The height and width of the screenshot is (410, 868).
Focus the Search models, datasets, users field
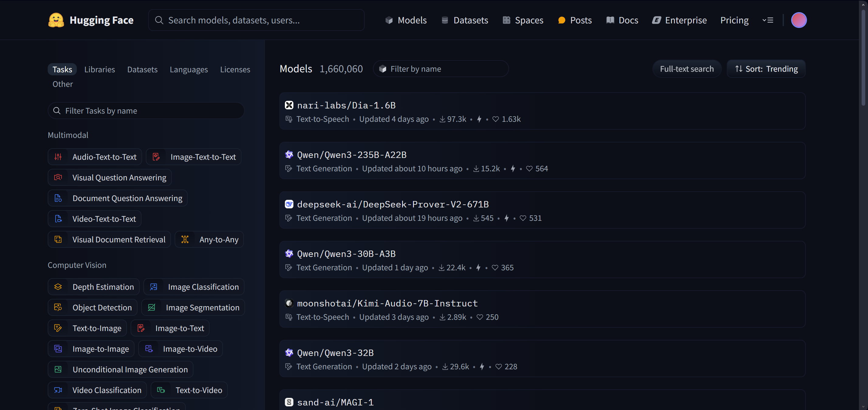pyautogui.click(x=256, y=20)
